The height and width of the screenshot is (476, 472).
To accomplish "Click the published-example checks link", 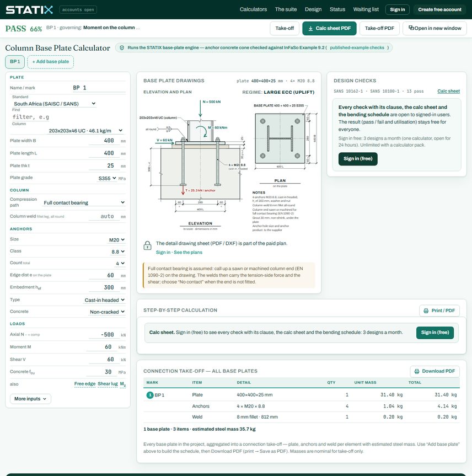I will point(357,47).
